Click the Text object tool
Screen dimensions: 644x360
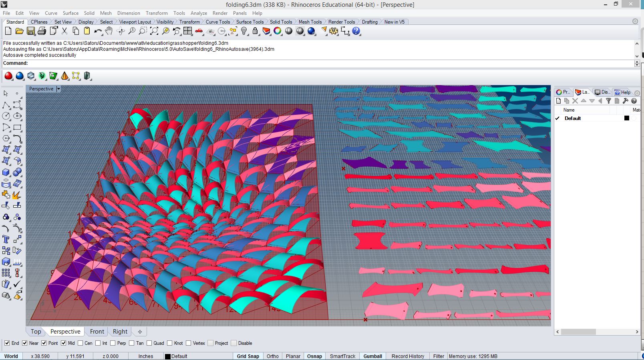point(6,239)
